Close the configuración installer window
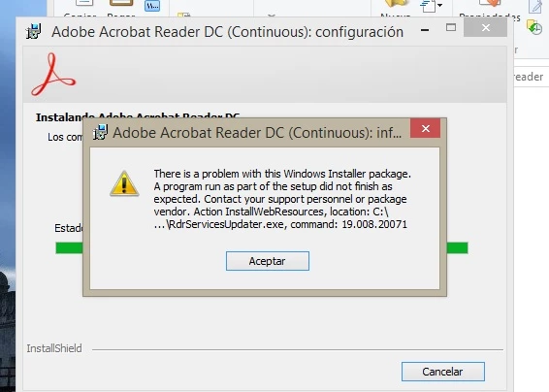This screenshot has width=549, height=392. tap(485, 28)
